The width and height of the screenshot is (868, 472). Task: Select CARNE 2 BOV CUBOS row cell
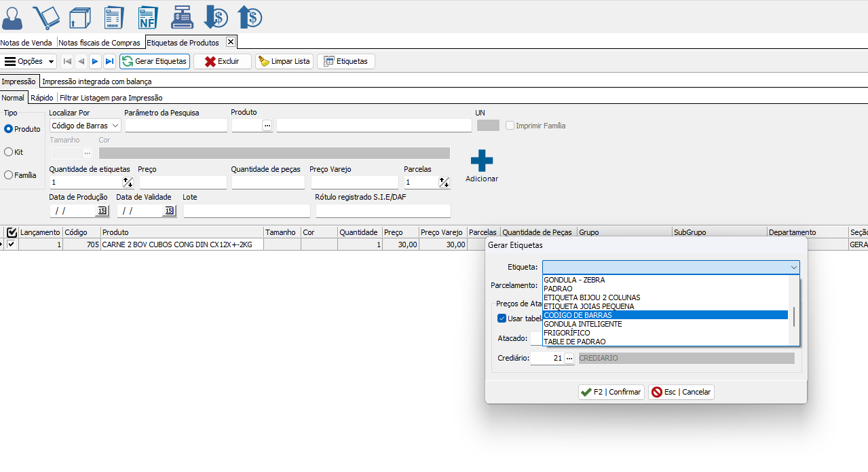[181, 244]
